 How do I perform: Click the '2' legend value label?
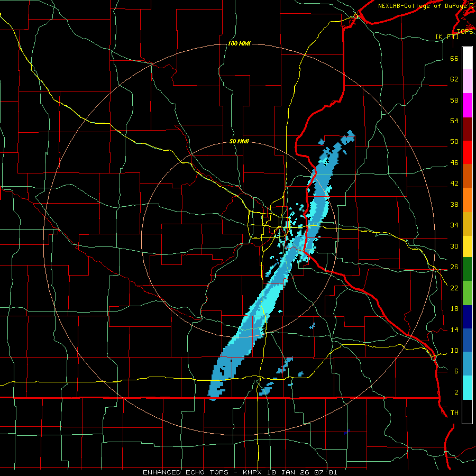coord(456,392)
